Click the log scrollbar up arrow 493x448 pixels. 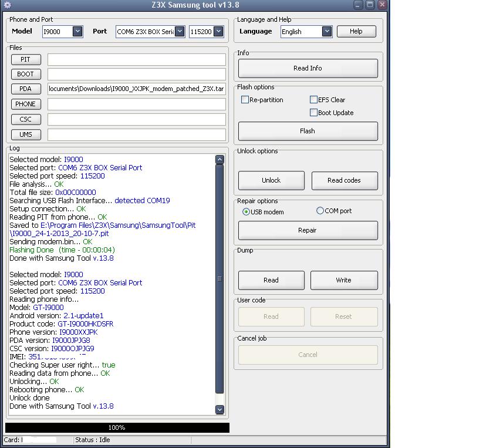(220, 160)
